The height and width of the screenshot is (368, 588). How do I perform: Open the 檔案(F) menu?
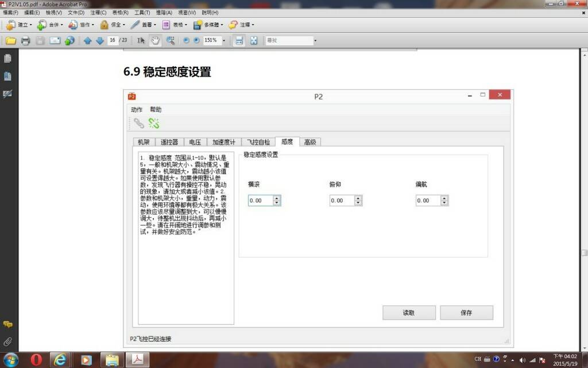[x=10, y=13]
